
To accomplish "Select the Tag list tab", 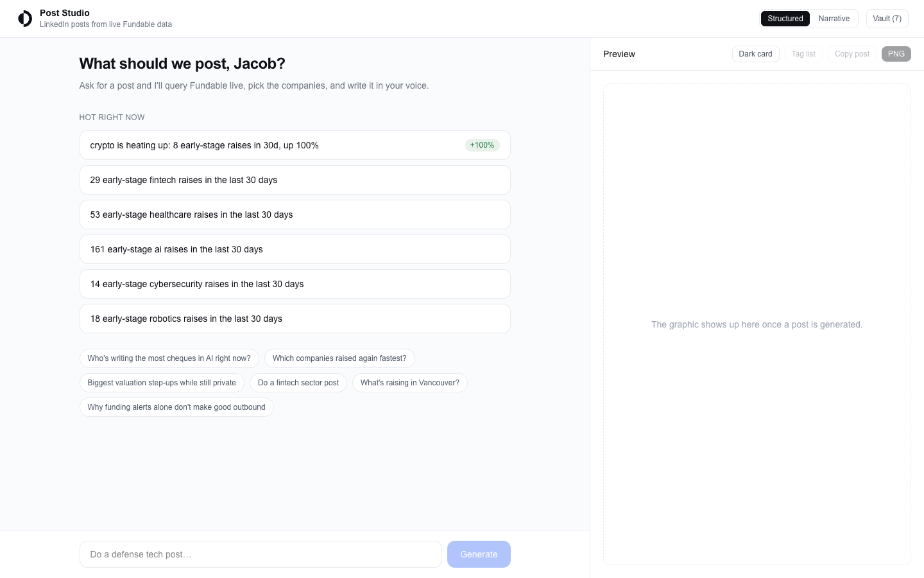I will [x=803, y=54].
